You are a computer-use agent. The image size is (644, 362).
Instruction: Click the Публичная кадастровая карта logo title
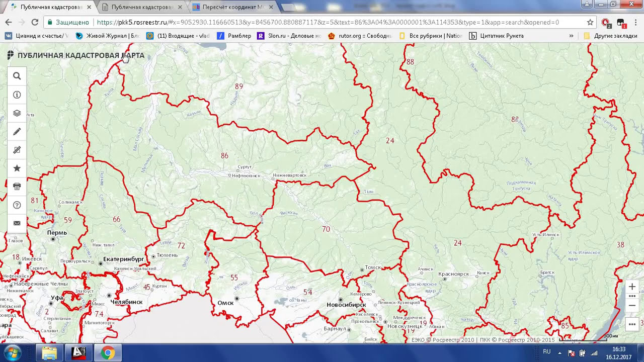click(x=76, y=55)
